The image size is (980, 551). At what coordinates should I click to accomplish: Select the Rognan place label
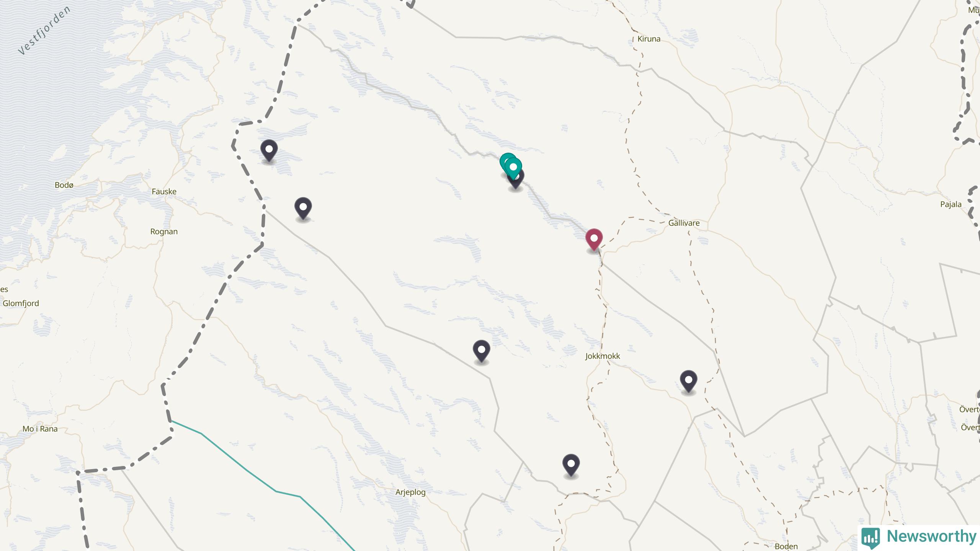164,232
